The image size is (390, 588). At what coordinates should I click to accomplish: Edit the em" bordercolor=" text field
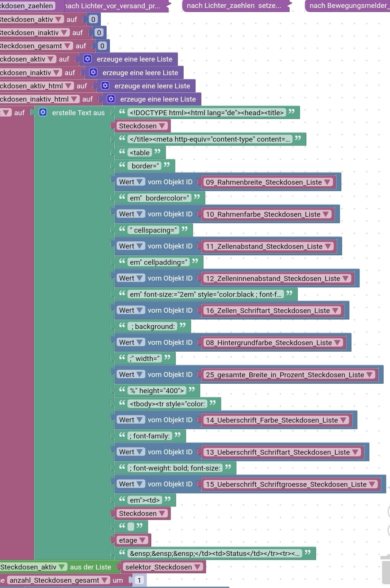pos(160,198)
